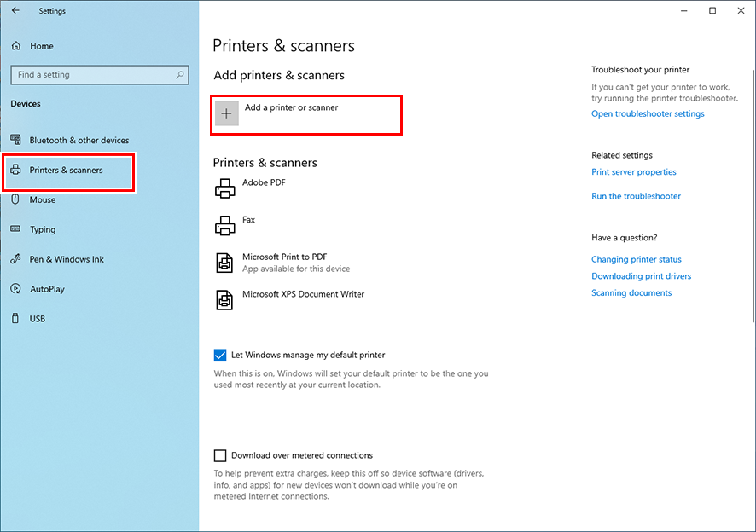Click the Microsoft XPS Document Writer icon
Viewport: 756px width, 532px height.
pyautogui.click(x=224, y=299)
